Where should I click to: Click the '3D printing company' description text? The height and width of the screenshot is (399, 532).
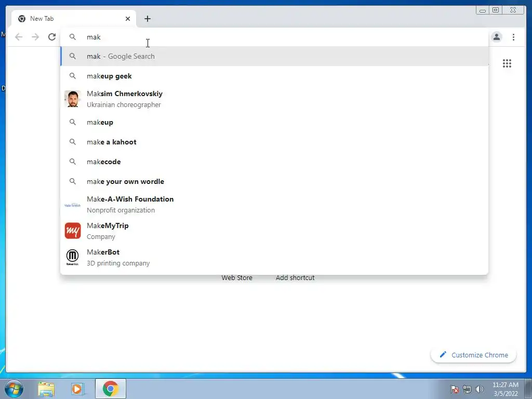(118, 263)
